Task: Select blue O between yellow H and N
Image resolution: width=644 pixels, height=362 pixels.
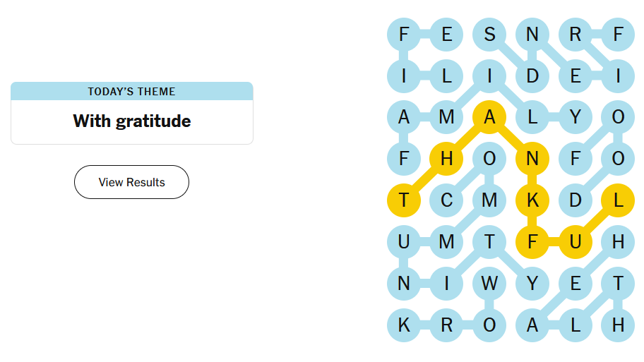Action: click(x=489, y=159)
